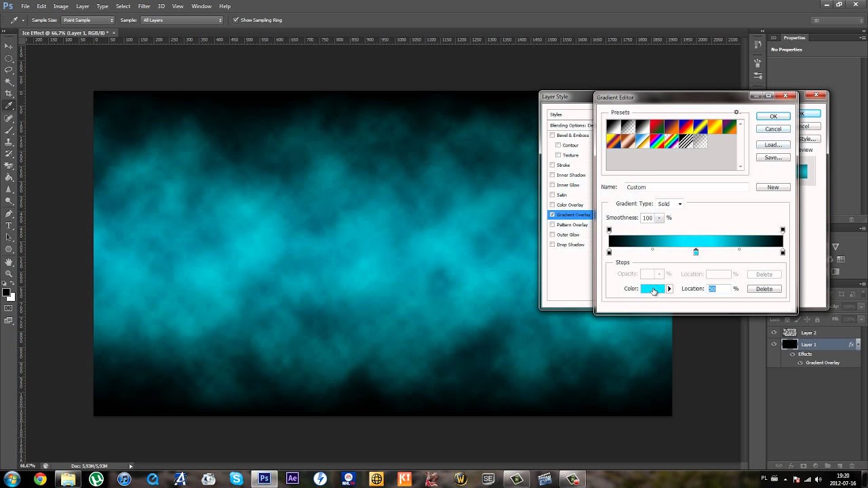
Task: Click the Load... button
Action: 773,145
